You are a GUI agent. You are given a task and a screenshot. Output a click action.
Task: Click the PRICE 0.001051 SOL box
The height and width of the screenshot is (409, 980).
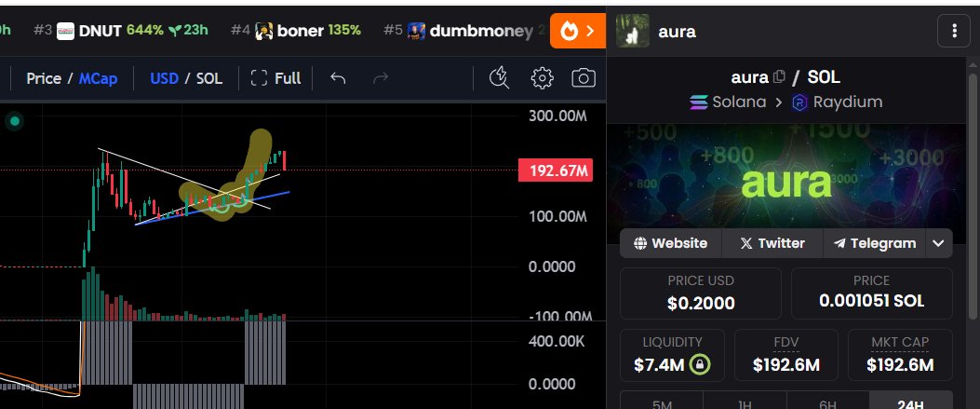(x=871, y=293)
